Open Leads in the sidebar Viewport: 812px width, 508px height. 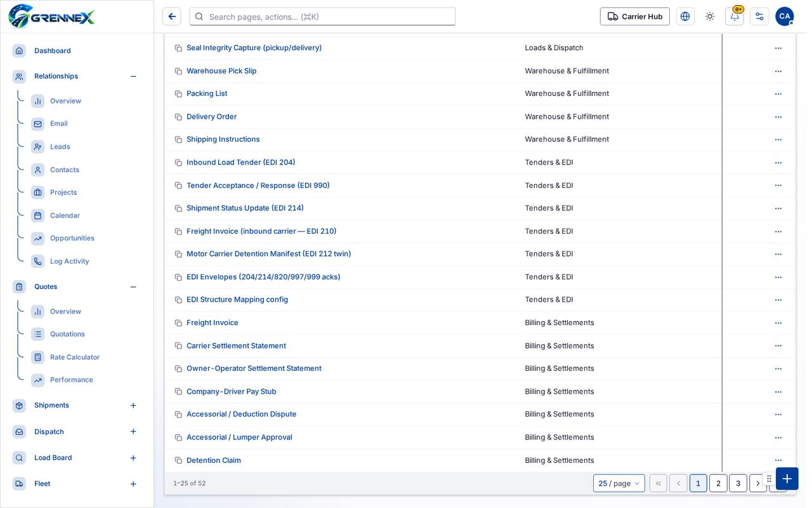[x=60, y=147]
